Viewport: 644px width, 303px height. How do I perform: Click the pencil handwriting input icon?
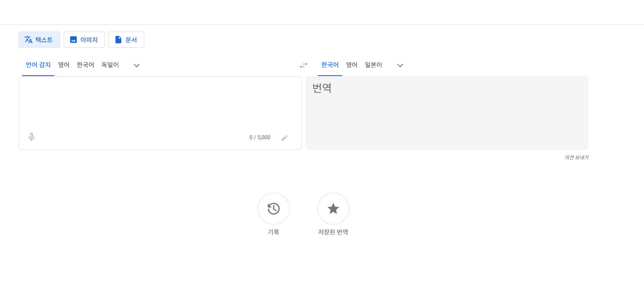284,138
